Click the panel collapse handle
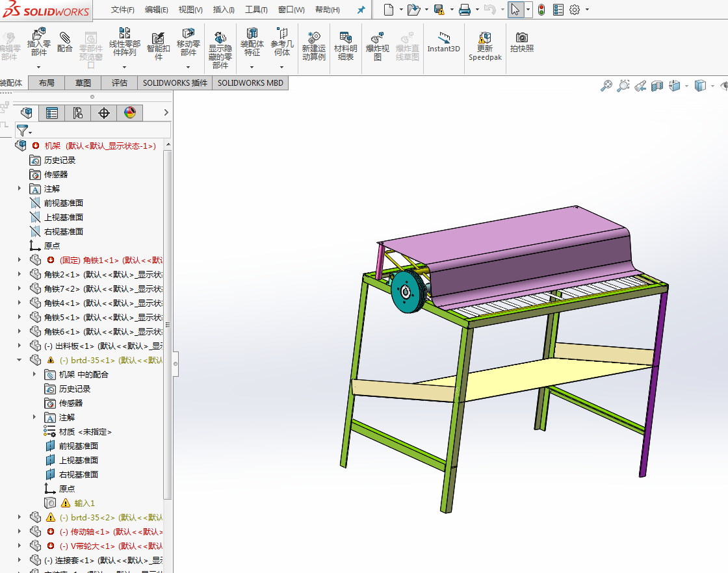Image resolution: width=728 pixels, height=573 pixels. coord(175,364)
